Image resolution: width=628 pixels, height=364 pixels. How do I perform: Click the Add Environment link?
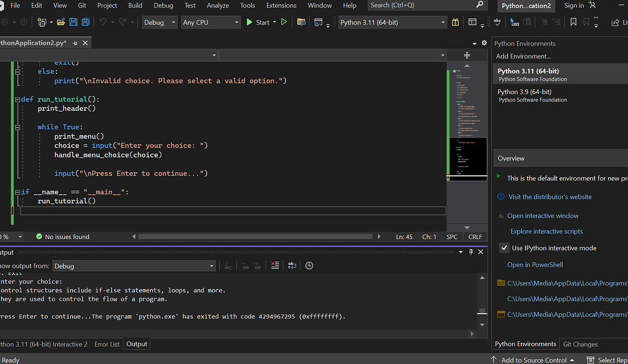tap(523, 56)
